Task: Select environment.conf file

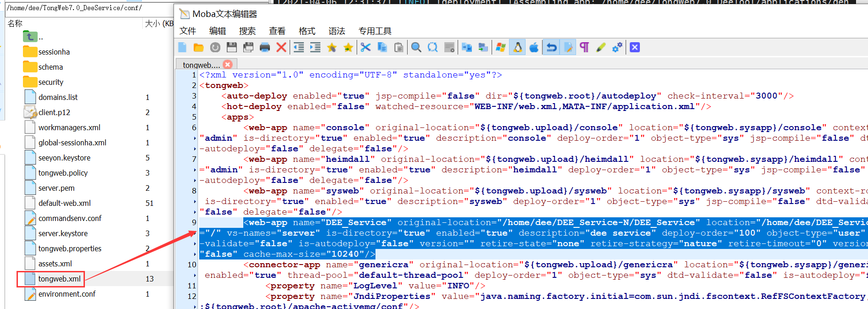Action: (67, 294)
